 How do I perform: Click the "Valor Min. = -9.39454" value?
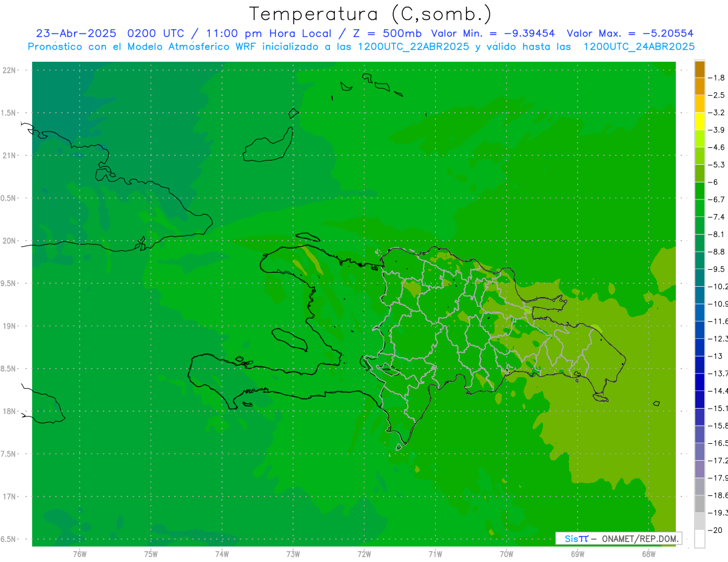493,33
